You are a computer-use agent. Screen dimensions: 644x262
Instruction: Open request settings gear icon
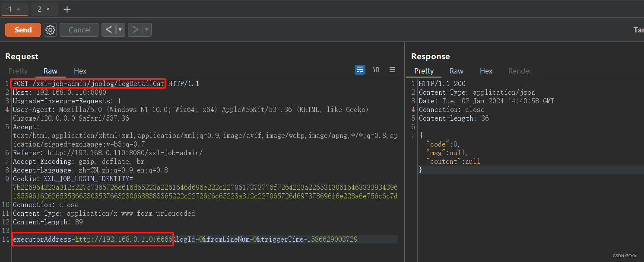pyautogui.click(x=51, y=30)
